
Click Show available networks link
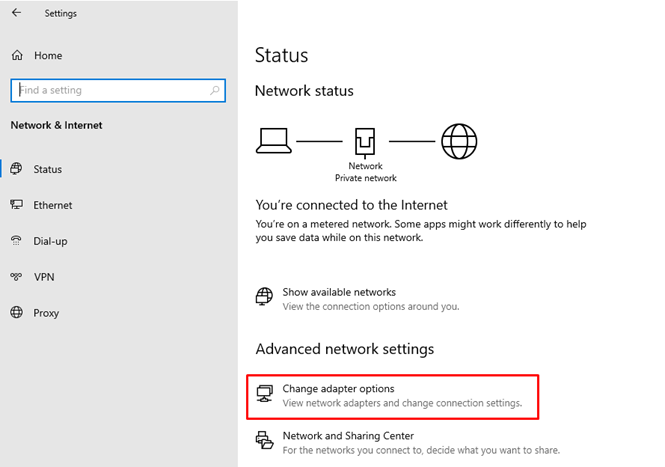[x=339, y=292]
